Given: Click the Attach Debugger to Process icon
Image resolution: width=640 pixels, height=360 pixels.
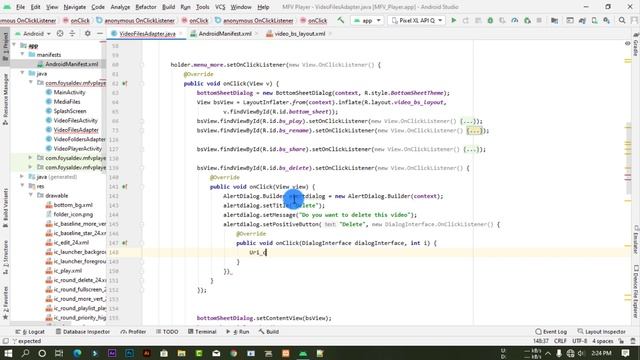Looking at the screenshot, I should click(x=527, y=20).
